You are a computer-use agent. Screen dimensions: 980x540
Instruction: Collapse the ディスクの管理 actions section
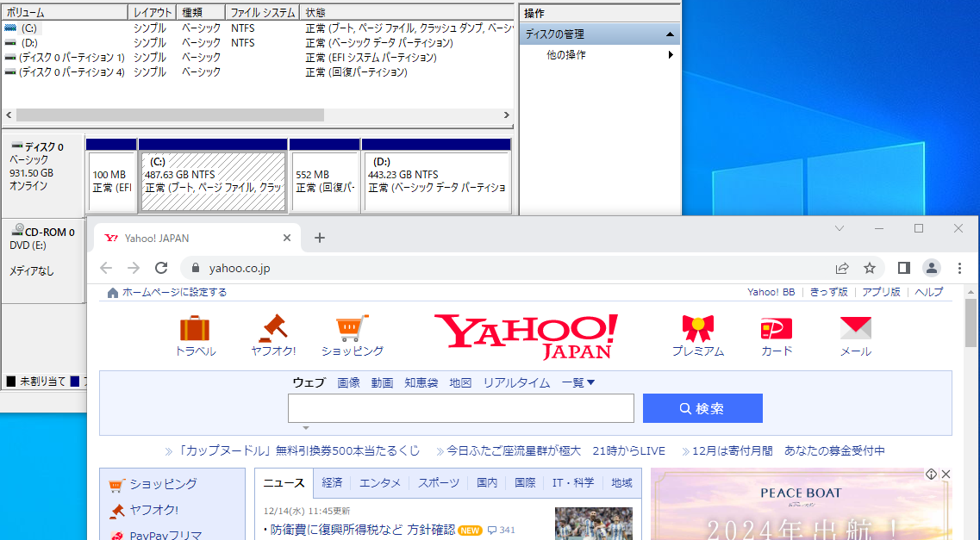[670, 34]
